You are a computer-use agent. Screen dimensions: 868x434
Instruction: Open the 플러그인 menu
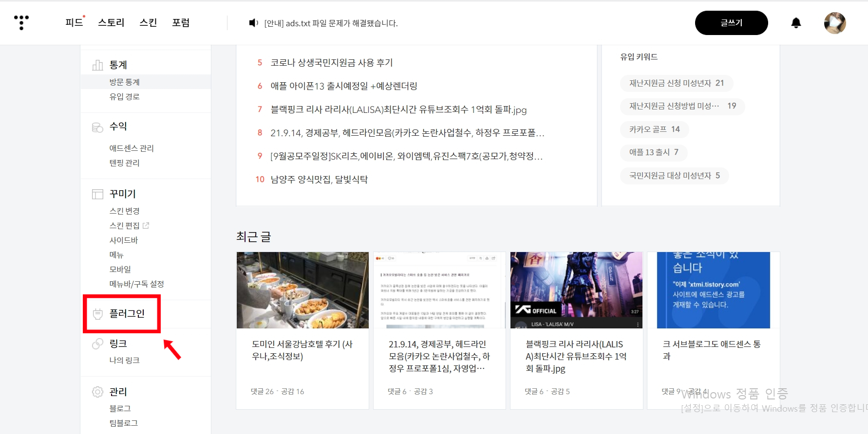[127, 314]
